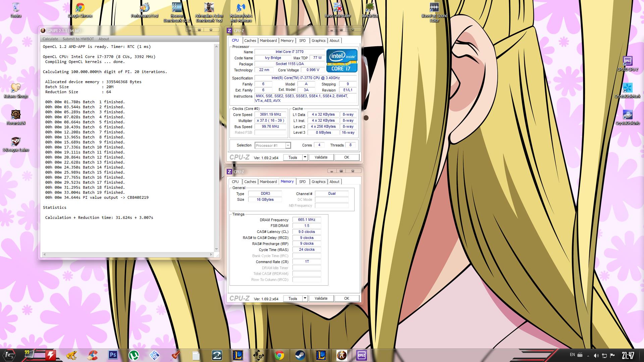Open Photoshop from the taskbar
The height and width of the screenshot is (362, 644).
(113, 355)
